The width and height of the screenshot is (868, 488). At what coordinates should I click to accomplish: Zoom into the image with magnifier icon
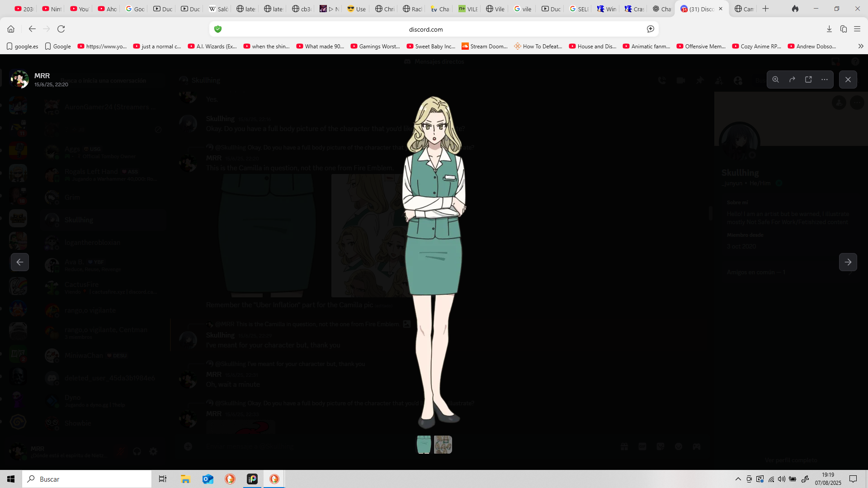coord(776,80)
